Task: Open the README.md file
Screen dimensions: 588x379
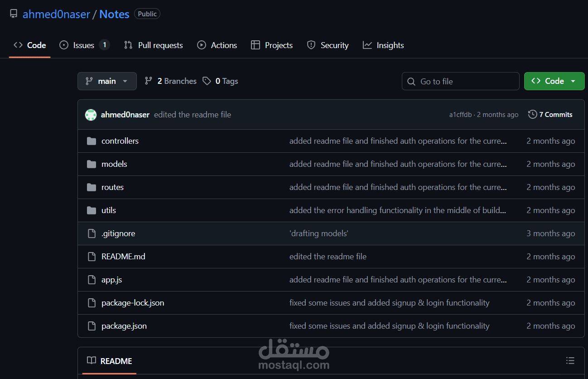Action: [x=123, y=257]
